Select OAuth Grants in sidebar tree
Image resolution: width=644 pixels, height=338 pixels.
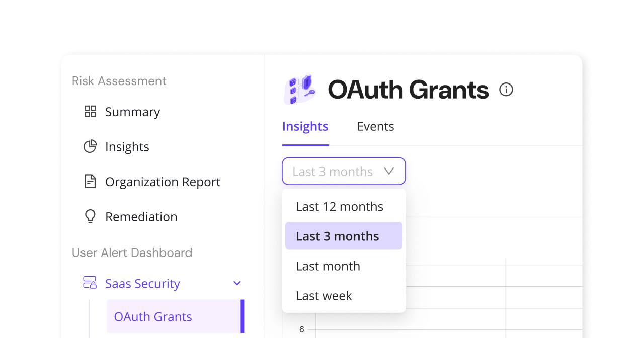[153, 317]
